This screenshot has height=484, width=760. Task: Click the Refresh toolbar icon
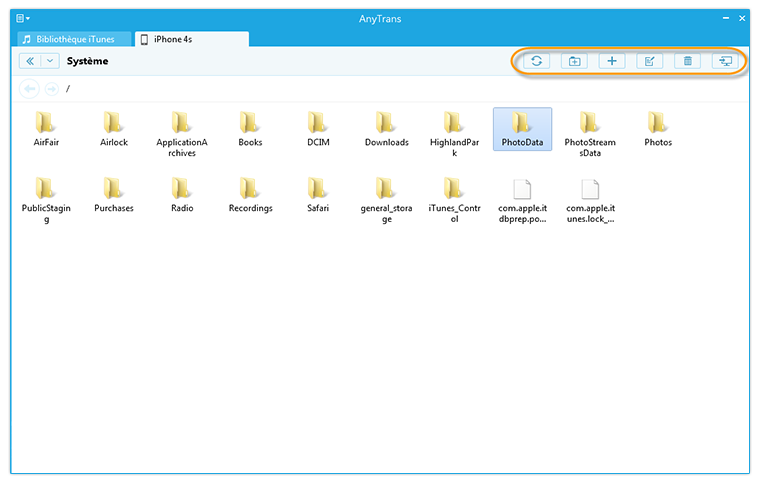point(537,61)
